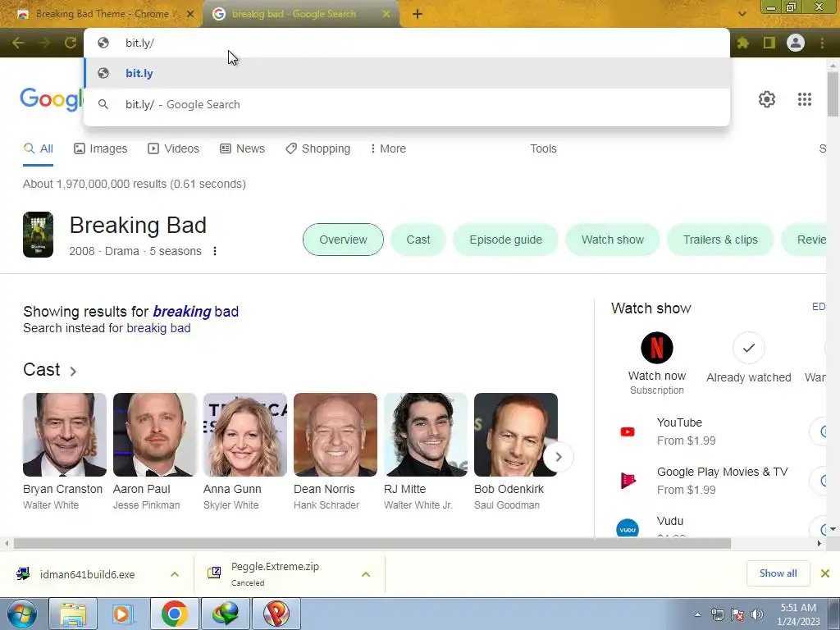Click the YouTube logo in Watch show

[x=628, y=431]
